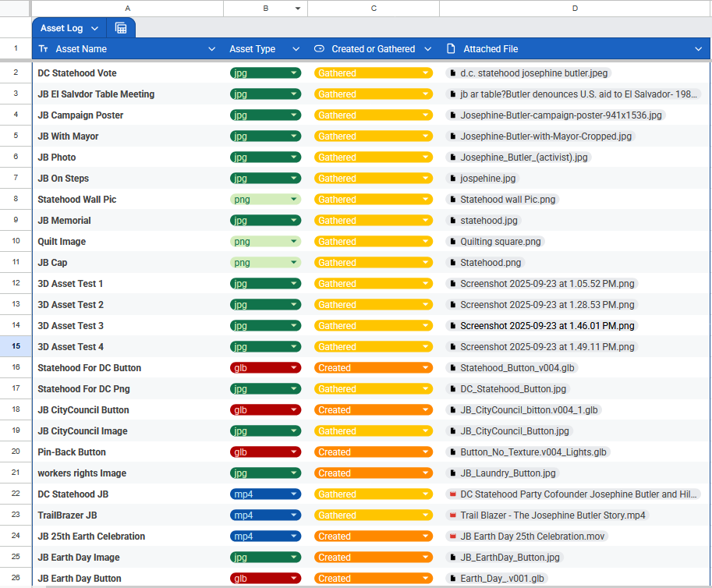Change the glb type chip for Pin-Back Button
The image size is (712, 588).
pyautogui.click(x=265, y=452)
